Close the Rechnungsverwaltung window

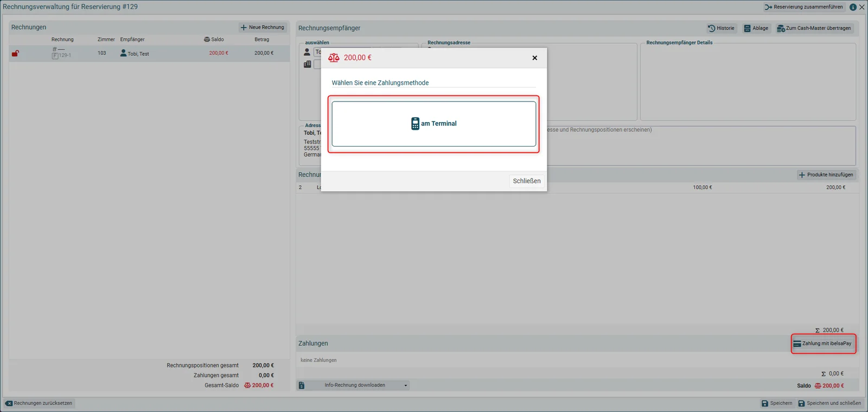point(862,7)
